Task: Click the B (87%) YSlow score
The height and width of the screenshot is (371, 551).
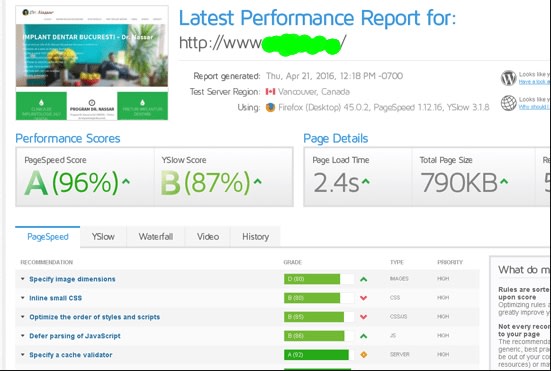Action: [x=206, y=182]
